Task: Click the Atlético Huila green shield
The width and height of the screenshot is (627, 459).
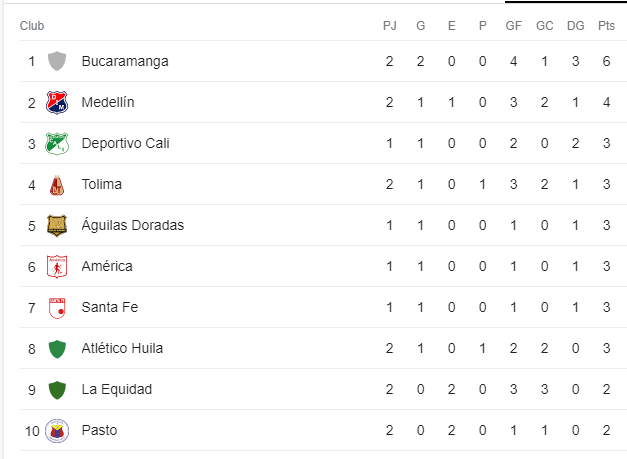Action: click(x=57, y=349)
